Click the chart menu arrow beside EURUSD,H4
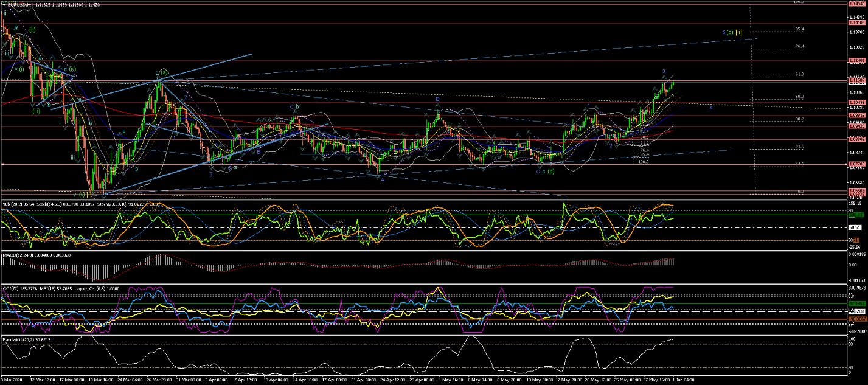 point(3,4)
